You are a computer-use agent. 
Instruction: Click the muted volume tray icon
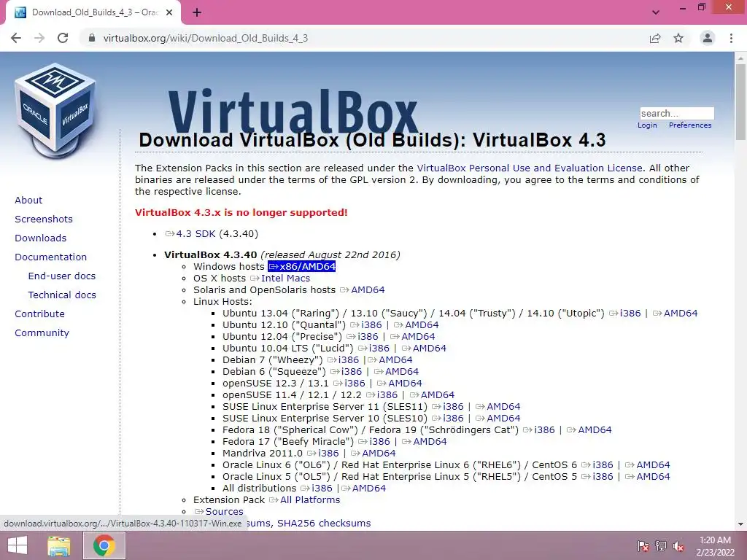point(678,546)
